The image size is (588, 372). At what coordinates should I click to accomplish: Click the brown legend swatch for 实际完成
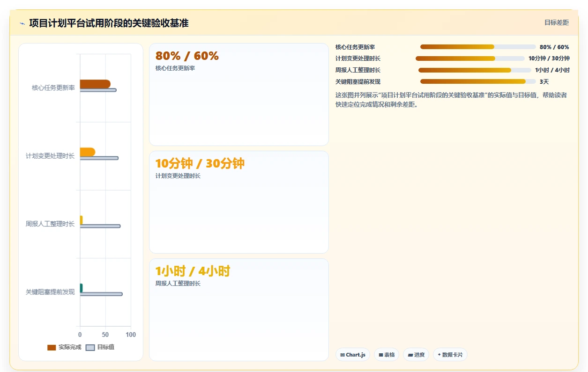(x=52, y=348)
